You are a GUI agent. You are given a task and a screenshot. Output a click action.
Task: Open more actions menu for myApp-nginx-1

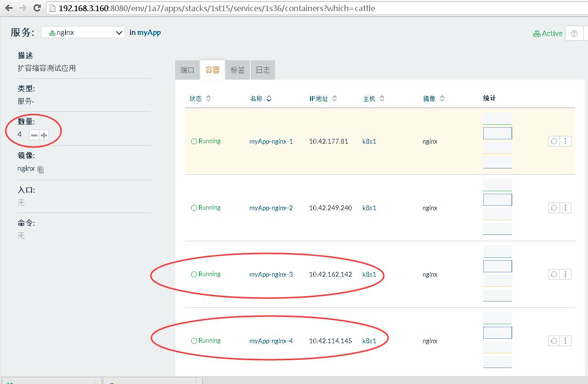(565, 141)
